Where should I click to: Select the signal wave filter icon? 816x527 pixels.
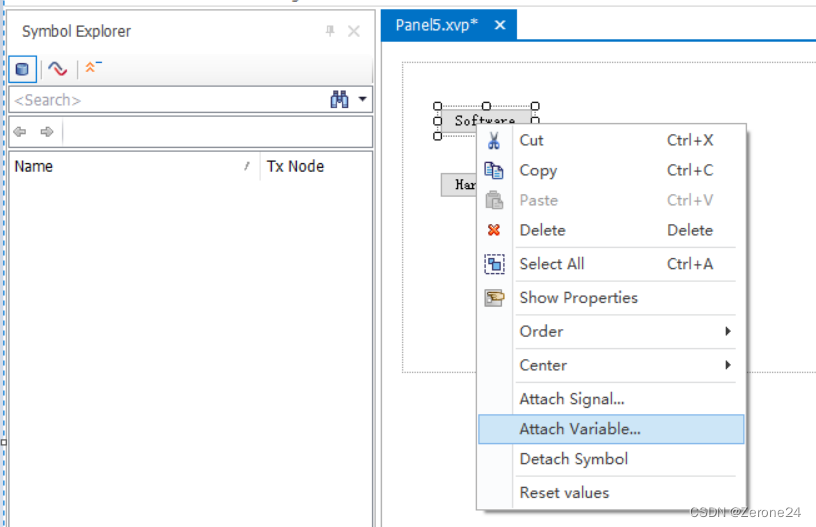(57, 69)
